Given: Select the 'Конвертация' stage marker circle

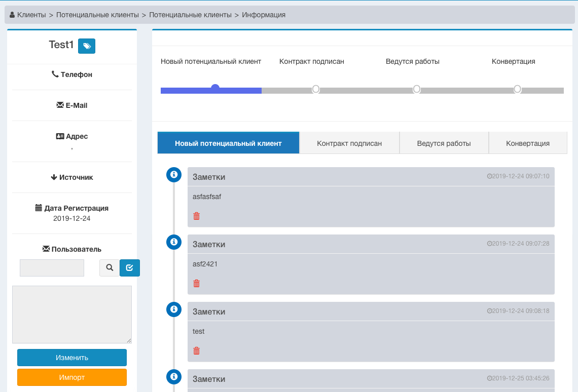Looking at the screenshot, I should click(x=517, y=89).
